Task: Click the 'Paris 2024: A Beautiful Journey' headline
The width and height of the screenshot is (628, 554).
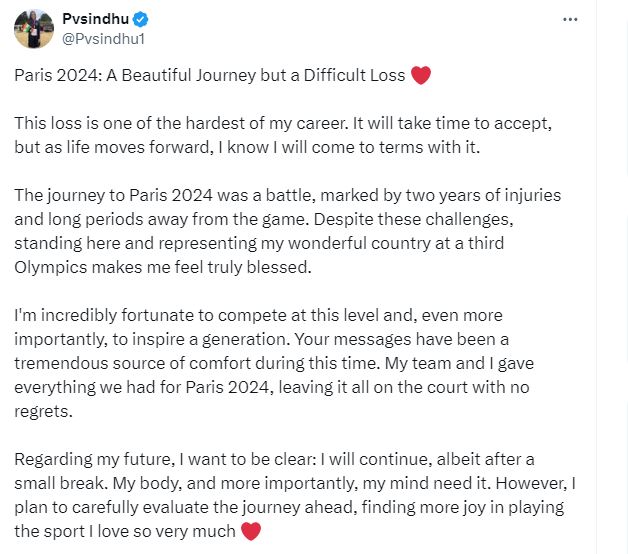Action: 210,75
